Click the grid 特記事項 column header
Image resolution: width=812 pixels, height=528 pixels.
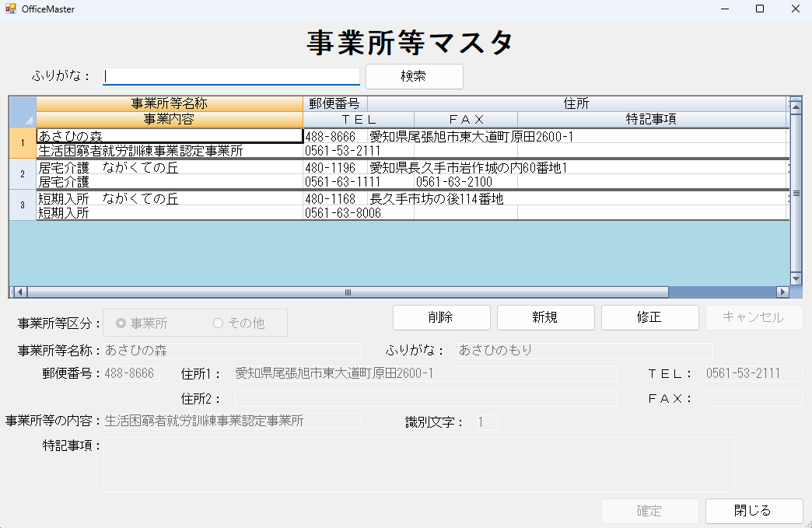[x=652, y=119]
